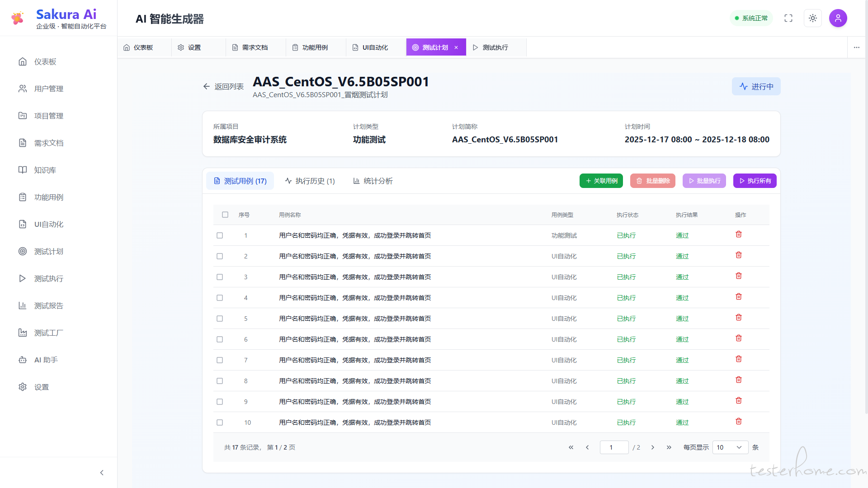Open 测试工厂 in sidebar
868x488 pixels.
(x=48, y=333)
